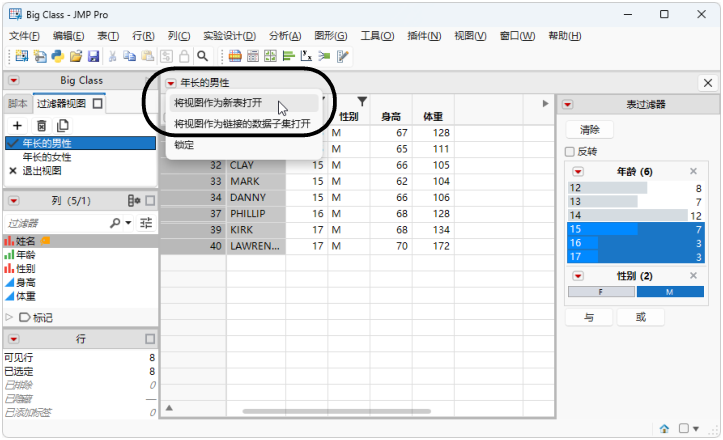Open the Data Table platform icon
Image resolution: width=723 pixels, height=440 pixels.
pyautogui.click(x=235, y=56)
